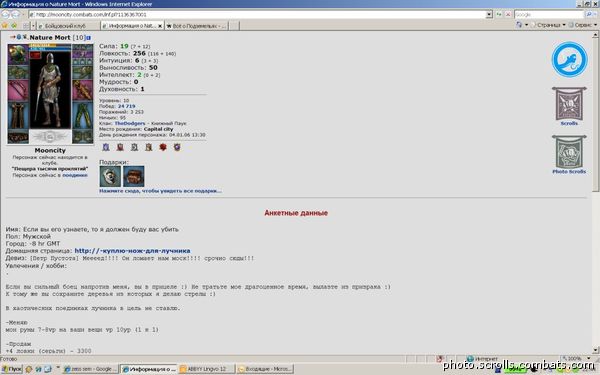The image size is (600, 375).
Task: Open the Photo Scrolls banner link
Action: (569, 155)
